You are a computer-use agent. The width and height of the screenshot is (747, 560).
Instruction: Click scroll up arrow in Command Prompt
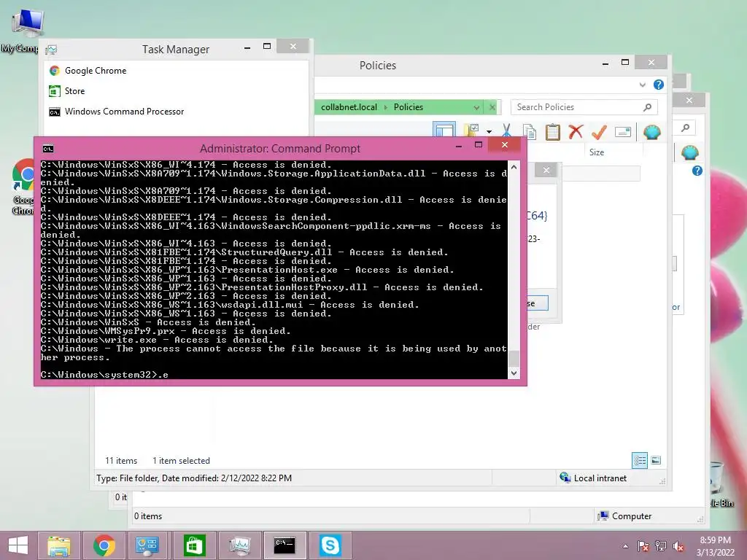coord(514,167)
